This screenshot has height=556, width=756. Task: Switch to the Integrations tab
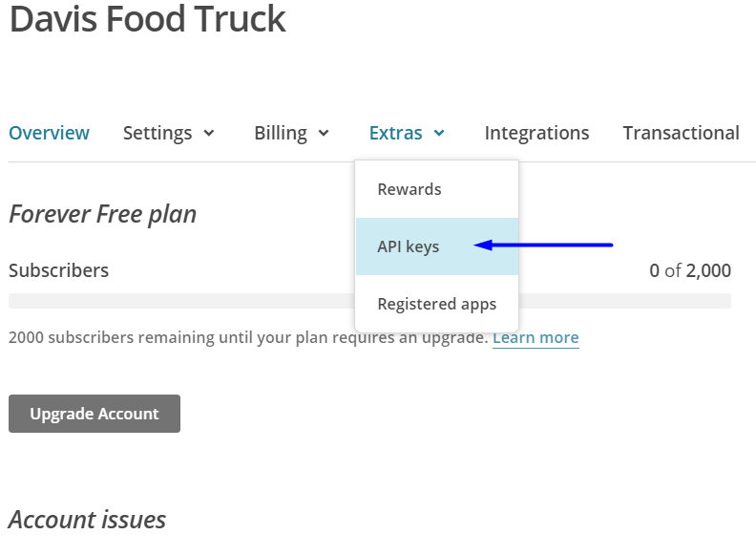point(536,133)
